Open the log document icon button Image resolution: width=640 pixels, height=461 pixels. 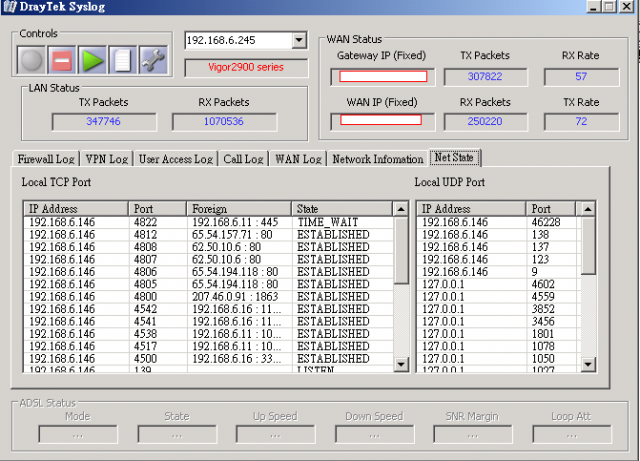click(122, 60)
